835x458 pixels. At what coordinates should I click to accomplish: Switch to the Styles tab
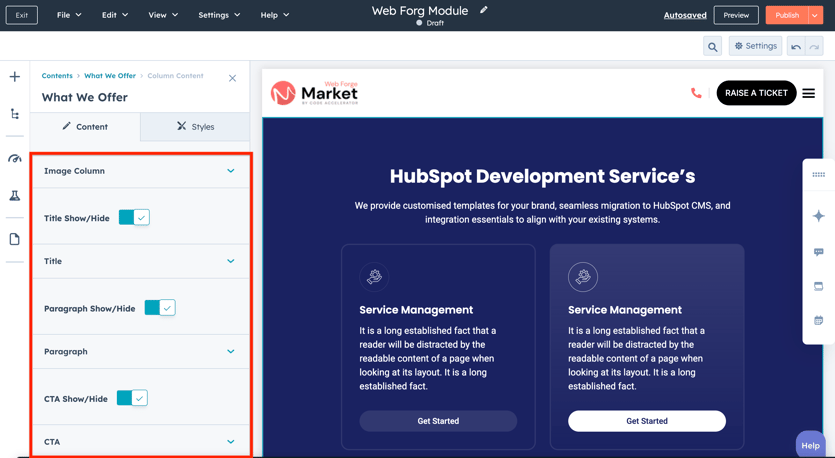pyautogui.click(x=195, y=127)
